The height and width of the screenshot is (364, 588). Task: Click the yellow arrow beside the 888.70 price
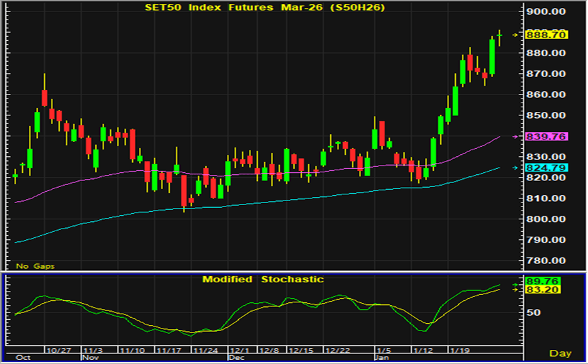(x=515, y=35)
